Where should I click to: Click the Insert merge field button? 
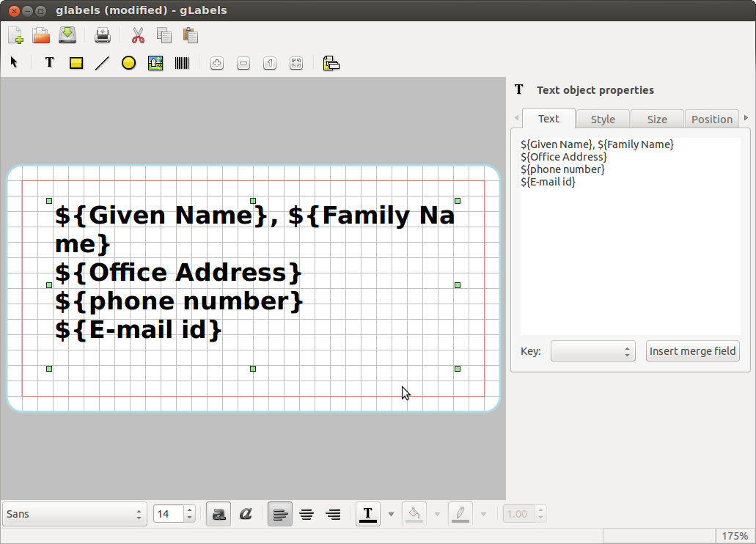692,350
